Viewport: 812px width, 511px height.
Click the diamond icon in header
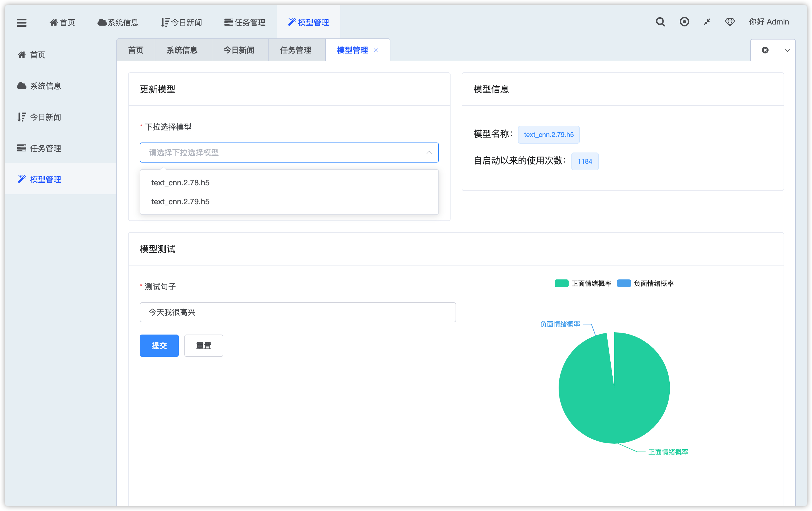[x=730, y=22]
